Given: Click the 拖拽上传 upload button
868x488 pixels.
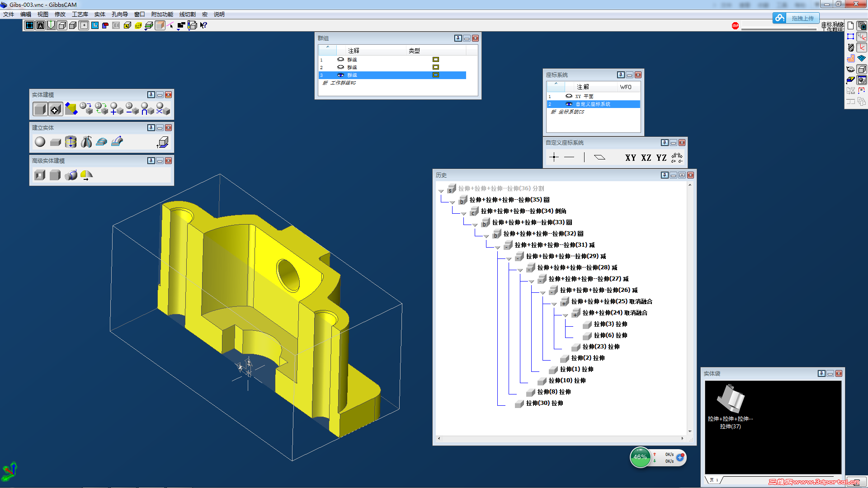Looking at the screenshot, I should (x=796, y=18).
